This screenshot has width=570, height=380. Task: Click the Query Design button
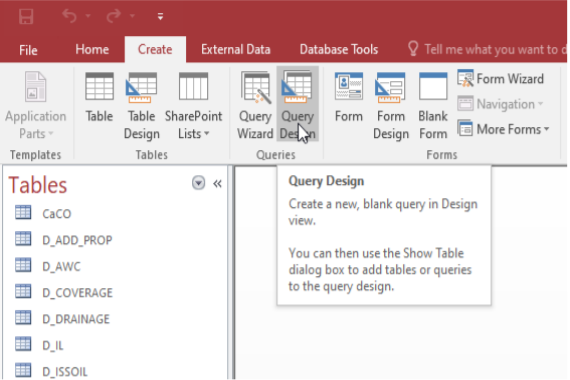(x=298, y=104)
